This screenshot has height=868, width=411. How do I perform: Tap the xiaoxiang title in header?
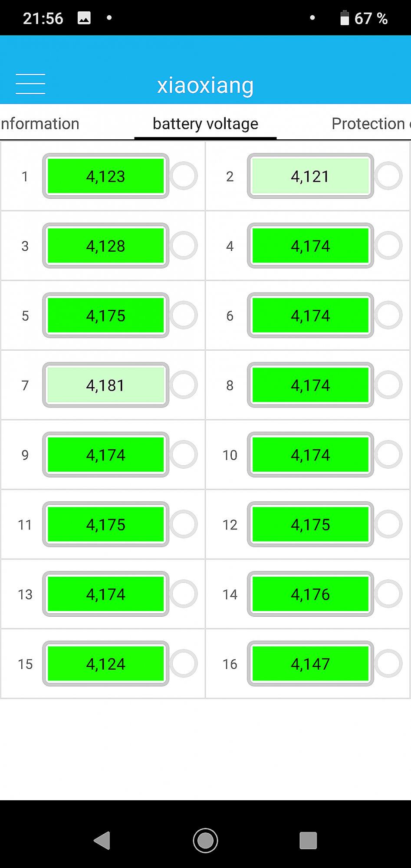point(205,85)
